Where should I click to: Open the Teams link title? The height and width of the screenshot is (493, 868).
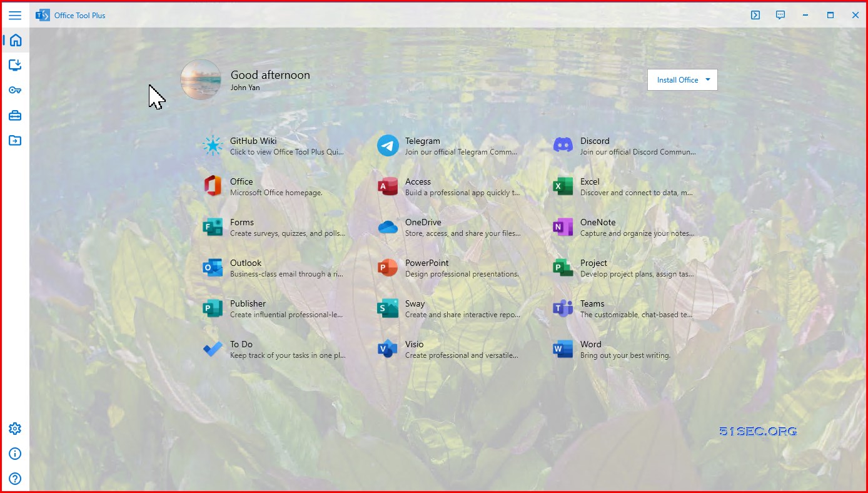pyautogui.click(x=592, y=303)
